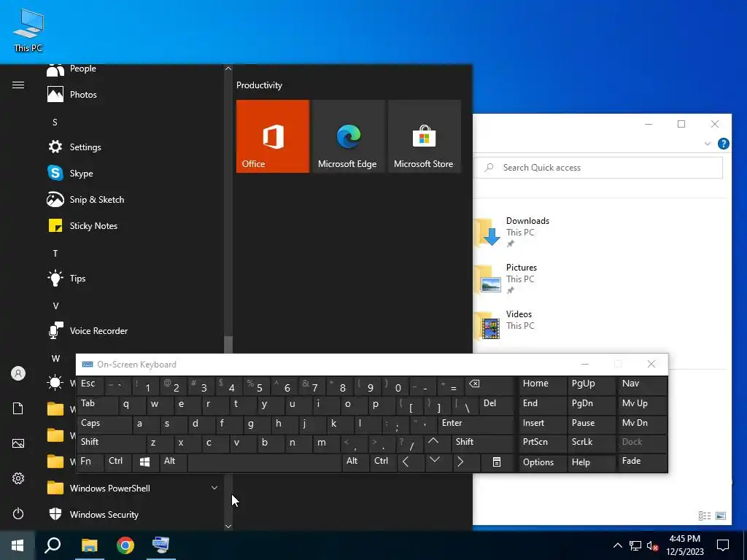Click the taskbar clock showing 4:45 PM
This screenshot has width=747, height=560.
tap(684, 545)
